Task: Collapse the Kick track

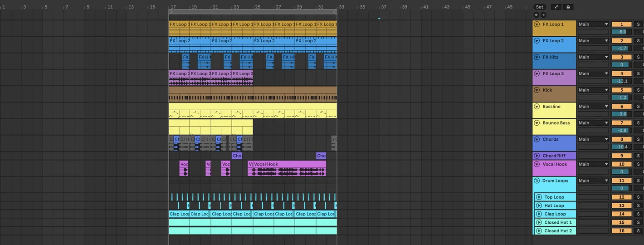Action: point(537,90)
